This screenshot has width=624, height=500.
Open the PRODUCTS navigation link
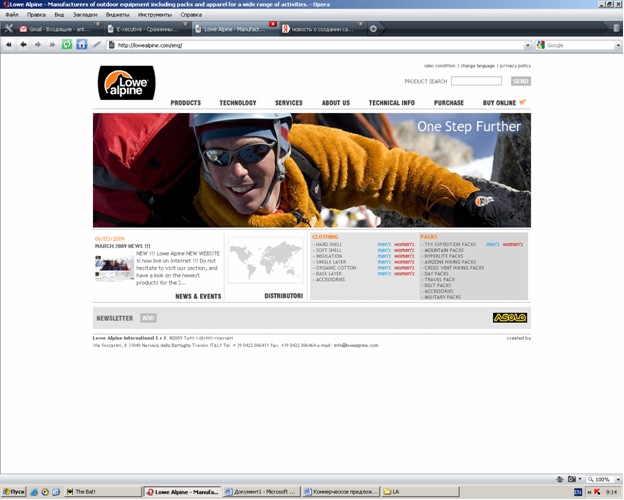[x=185, y=103]
